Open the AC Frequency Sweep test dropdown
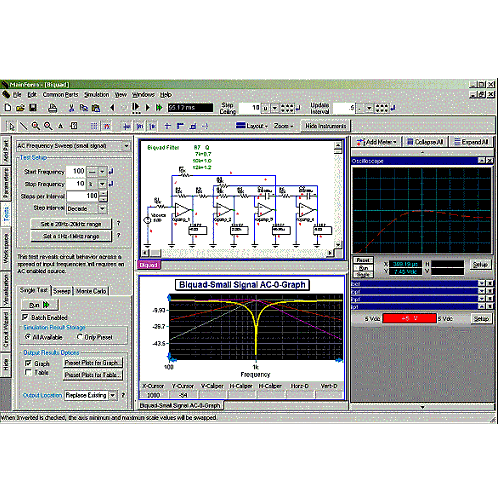The height and width of the screenshot is (500, 500). [x=126, y=146]
